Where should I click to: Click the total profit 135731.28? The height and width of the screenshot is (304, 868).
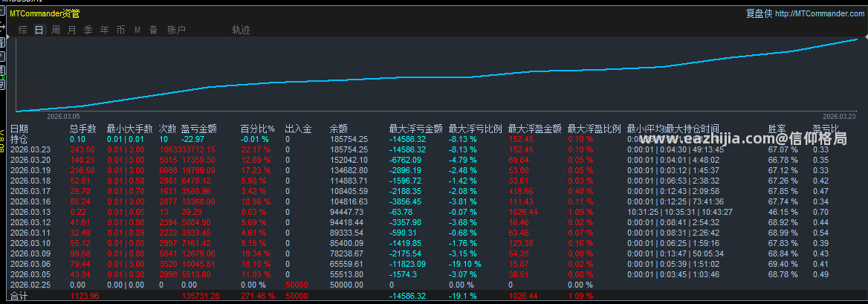pyautogui.click(x=201, y=297)
